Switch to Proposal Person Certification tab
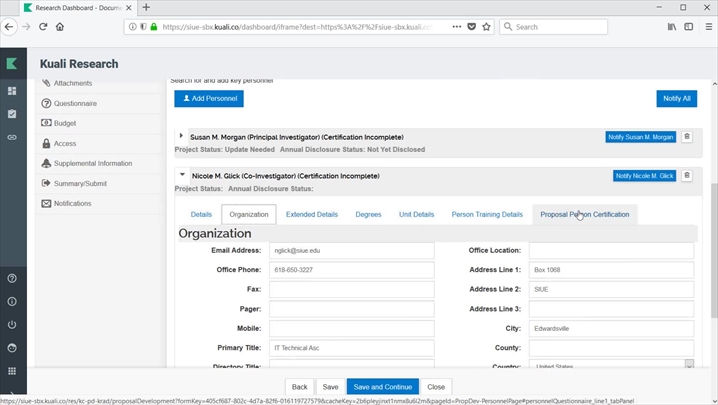 [584, 214]
